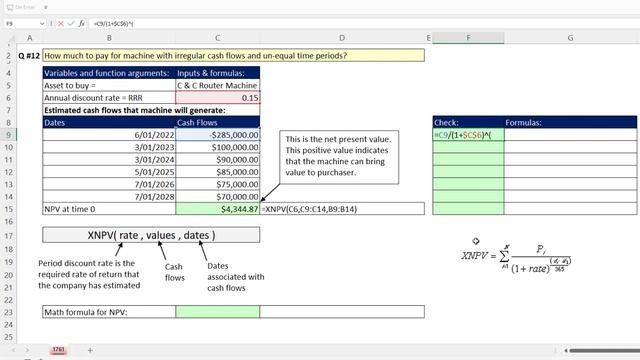The height and width of the screenshot is (360, 640).
Task: Click the 'Inputs & formulas:' header
Action: tap(218, 73)
